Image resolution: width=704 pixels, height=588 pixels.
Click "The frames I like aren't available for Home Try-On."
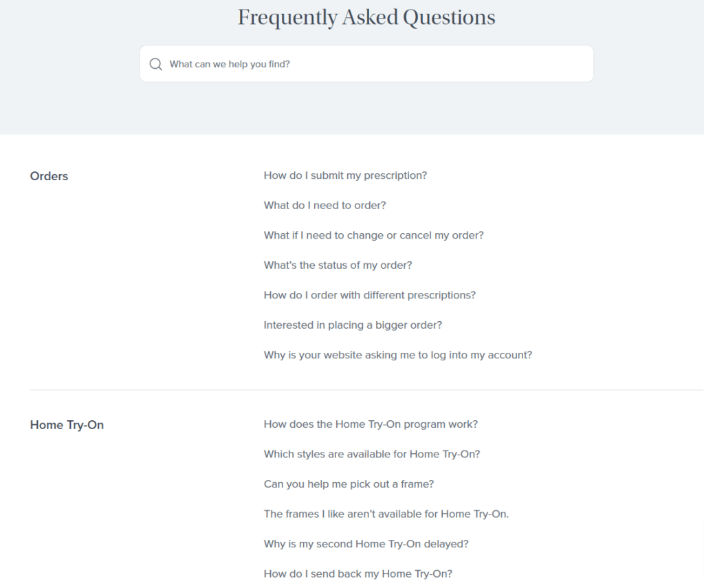[x=386, y=514]
